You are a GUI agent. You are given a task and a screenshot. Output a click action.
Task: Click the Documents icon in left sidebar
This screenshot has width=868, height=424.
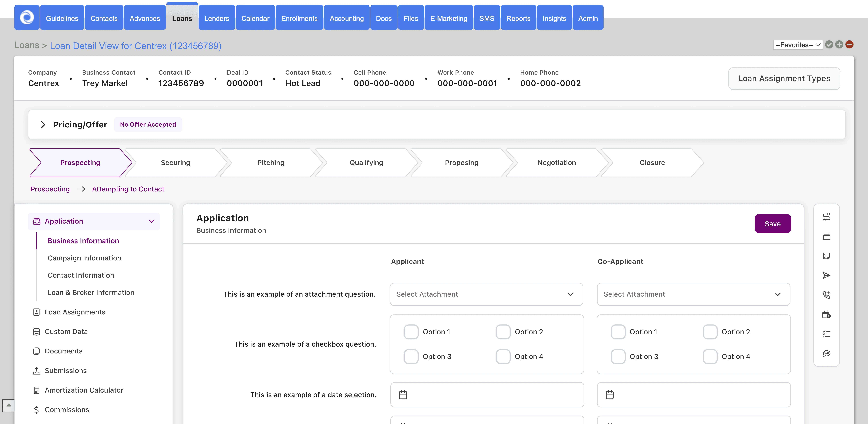coord(36,351)
